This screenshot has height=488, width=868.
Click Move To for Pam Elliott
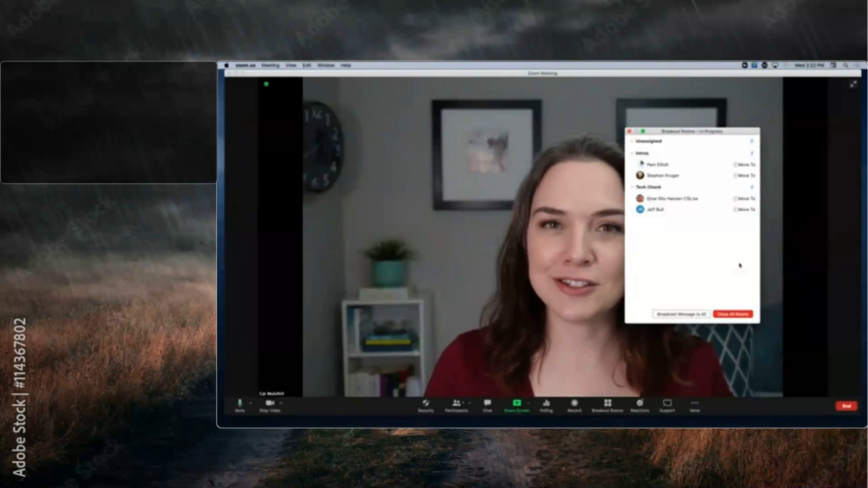click(744, 164)
